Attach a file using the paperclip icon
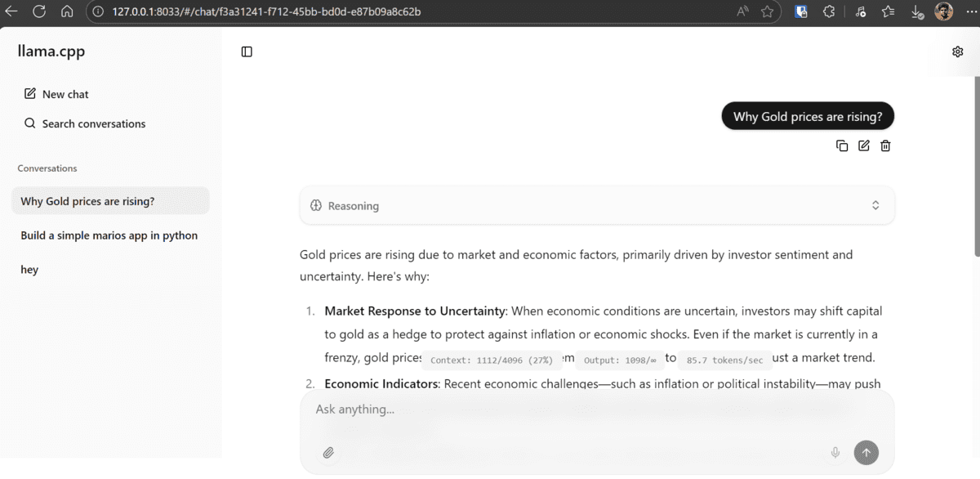980x479 pixels. tap(328, 452)
